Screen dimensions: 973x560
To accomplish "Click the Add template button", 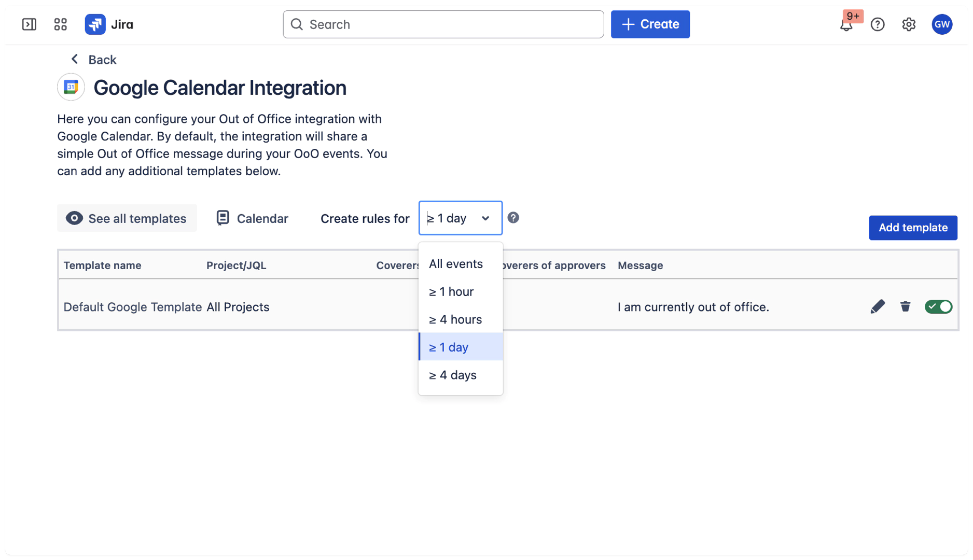I will [912, 228].
